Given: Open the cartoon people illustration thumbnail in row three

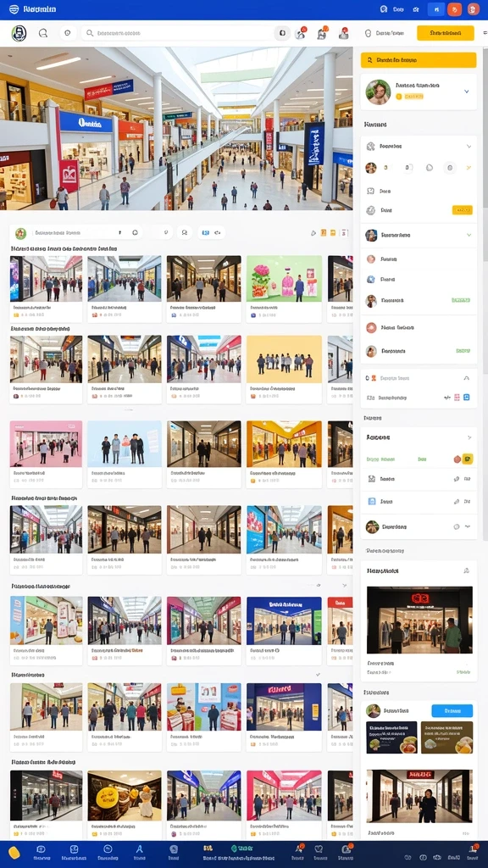Looking at the screenshot, I should tap(125, 444).
